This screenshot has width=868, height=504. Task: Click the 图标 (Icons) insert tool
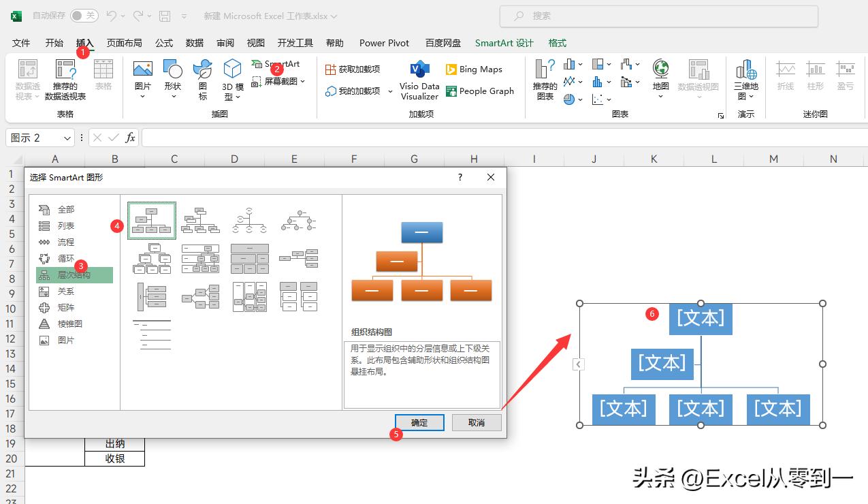tap(202, 75)
